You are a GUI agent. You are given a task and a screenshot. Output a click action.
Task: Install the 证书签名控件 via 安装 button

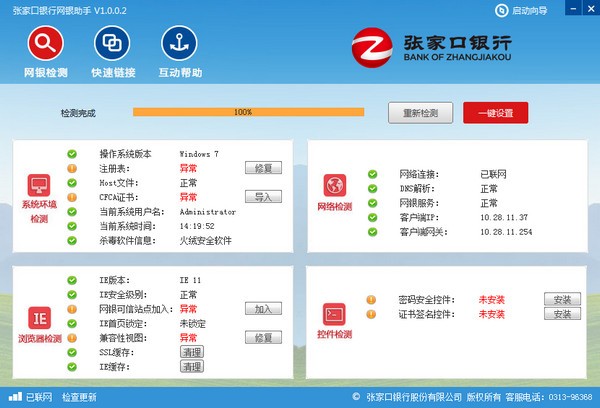pos(562,314)
